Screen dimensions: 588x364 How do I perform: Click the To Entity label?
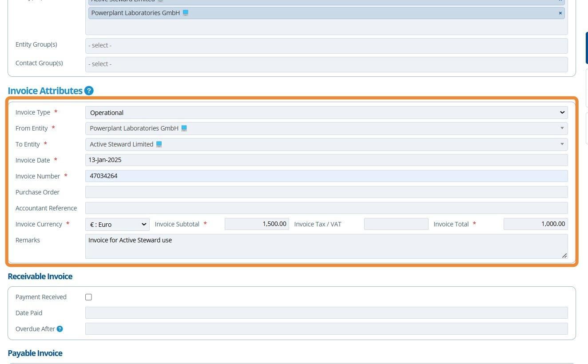coord(28,144)
